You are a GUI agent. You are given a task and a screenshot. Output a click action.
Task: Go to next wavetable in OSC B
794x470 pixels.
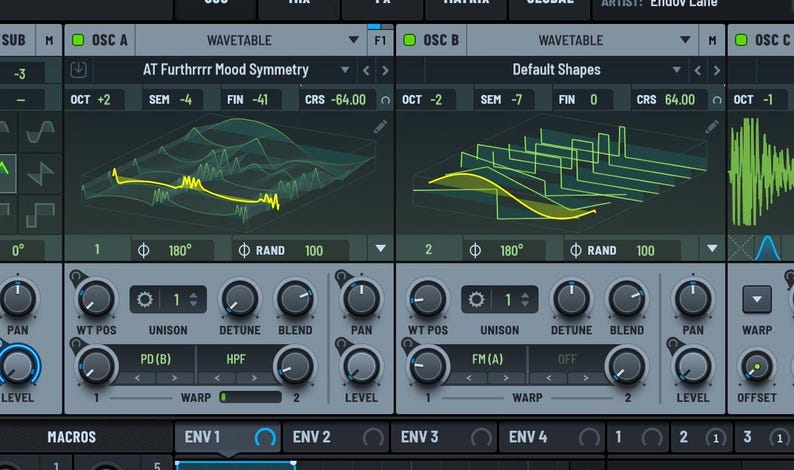[717, 70]
